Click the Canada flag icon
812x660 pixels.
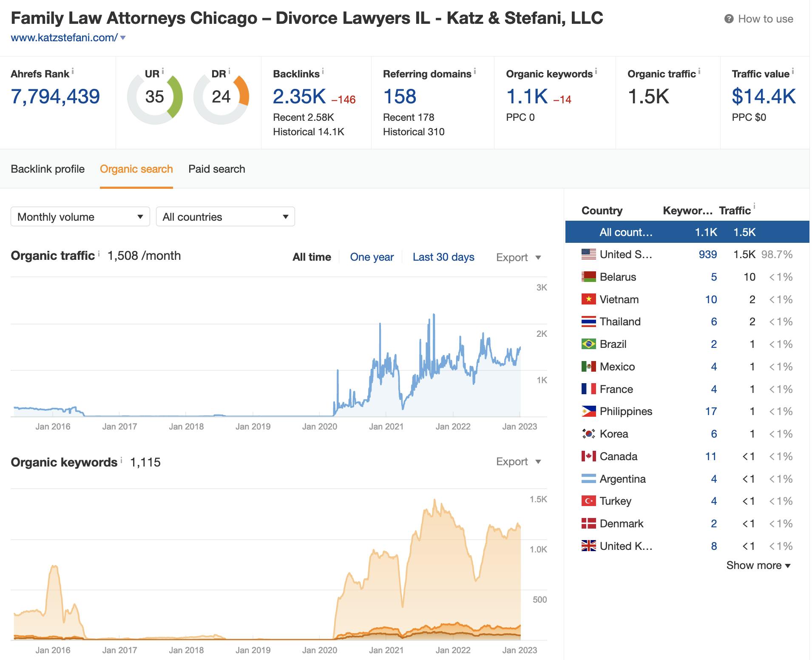pyautogui.click(x=589, y=456)
